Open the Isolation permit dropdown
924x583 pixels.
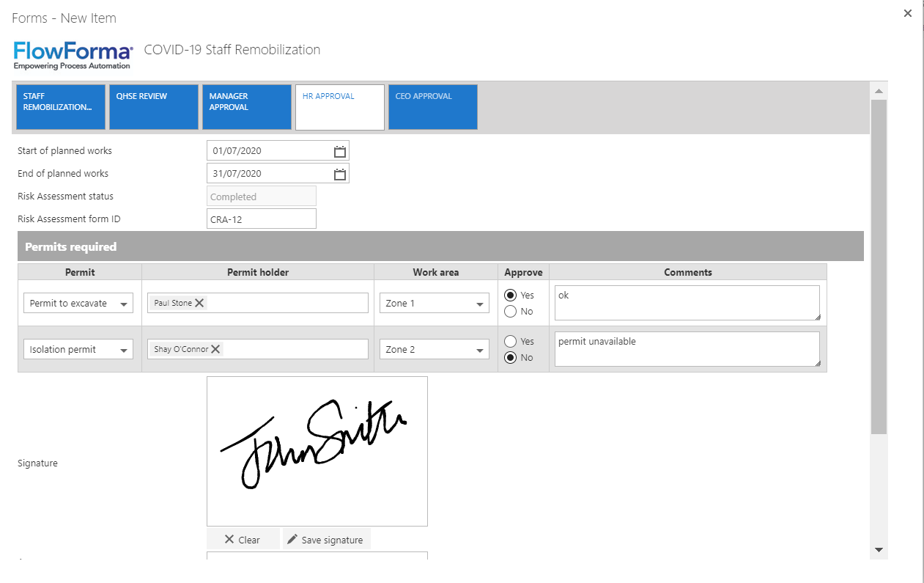click(x=125, y=348)
